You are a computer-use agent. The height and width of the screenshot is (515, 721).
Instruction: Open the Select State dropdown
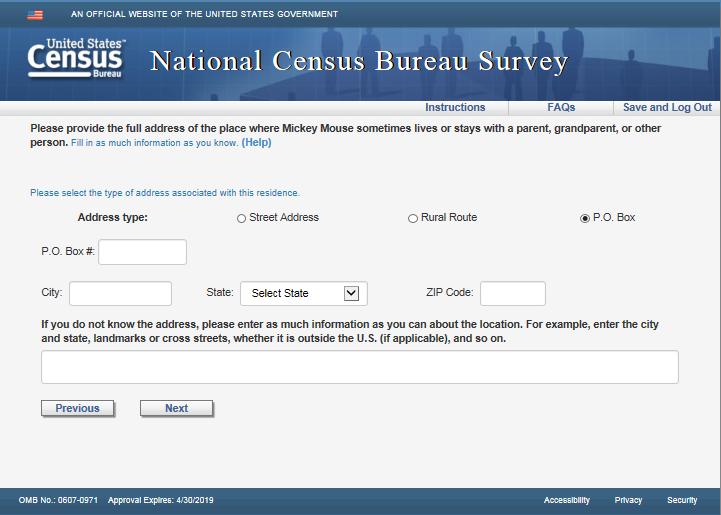304,293
